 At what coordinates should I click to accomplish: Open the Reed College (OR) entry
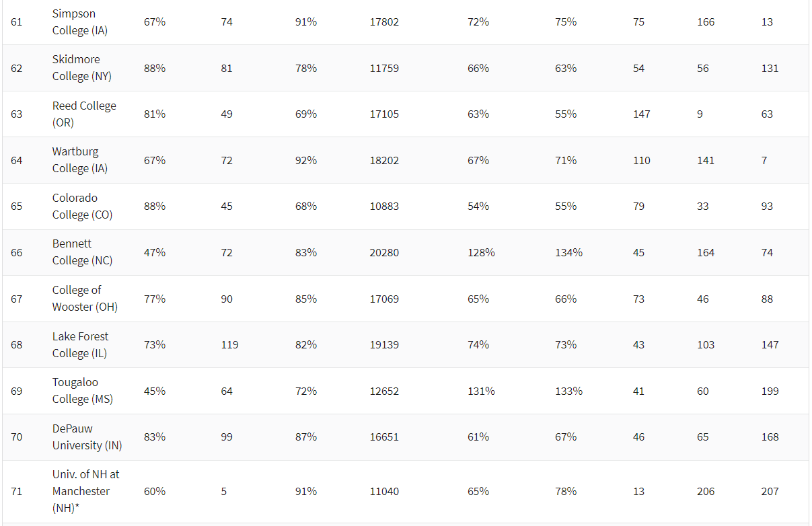(x=84, y=114)
